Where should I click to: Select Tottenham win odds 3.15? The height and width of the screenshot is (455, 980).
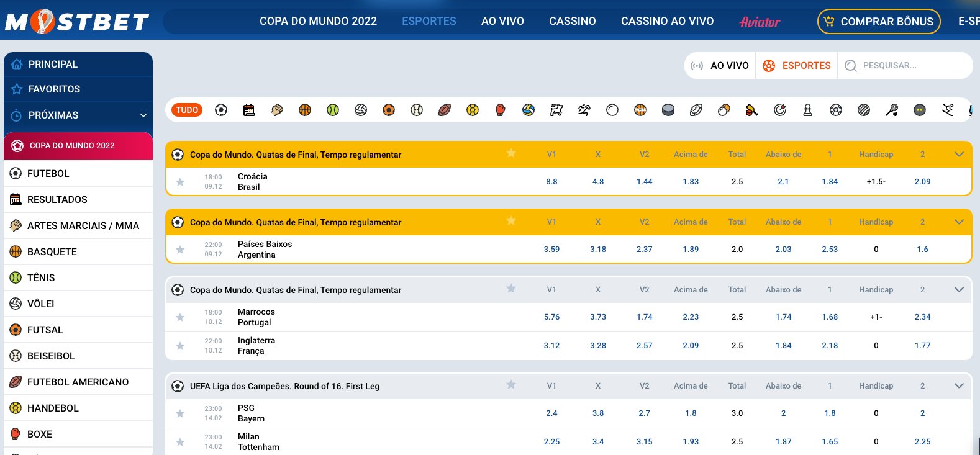[645, 442]
